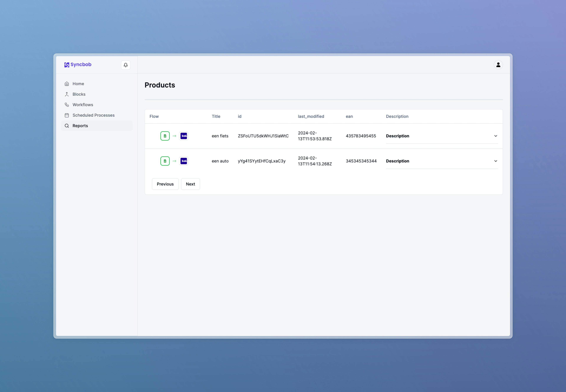Click the last_modified column header

311,116
